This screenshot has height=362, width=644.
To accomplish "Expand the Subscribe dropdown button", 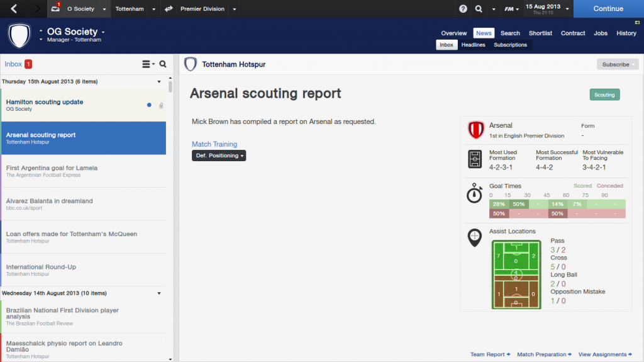I will (617, 64).
